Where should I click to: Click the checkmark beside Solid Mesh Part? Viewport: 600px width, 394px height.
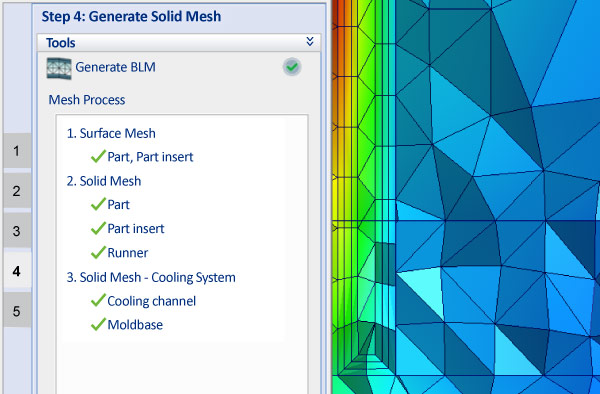[98, 204]
